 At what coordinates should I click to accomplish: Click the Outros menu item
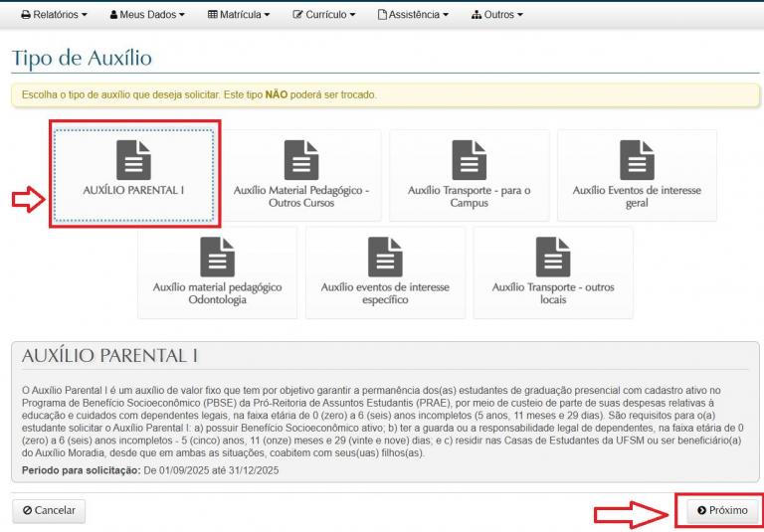(497, 15)
